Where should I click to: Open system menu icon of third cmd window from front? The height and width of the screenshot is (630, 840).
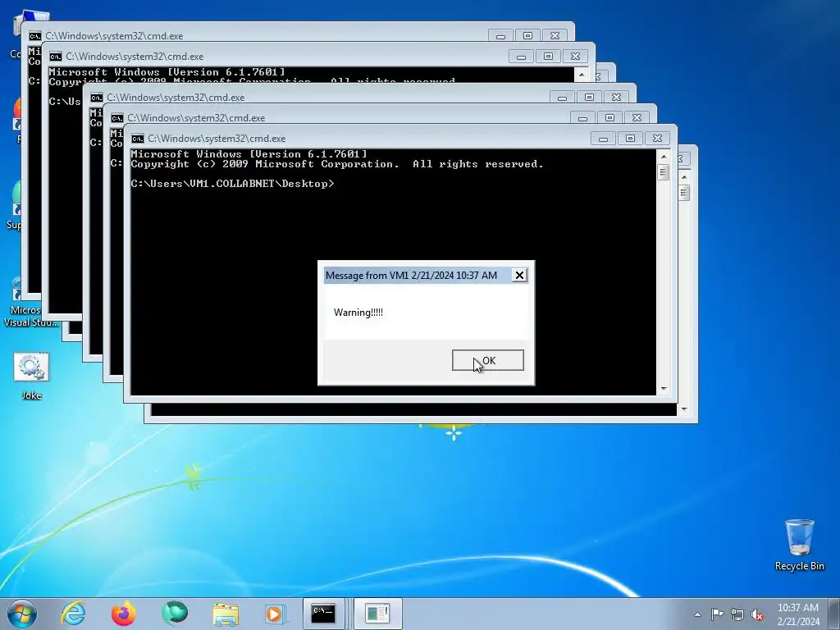point(97,98)
